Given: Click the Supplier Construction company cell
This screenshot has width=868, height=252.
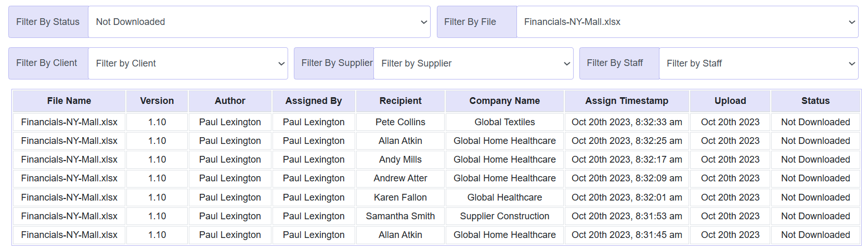Looking at the screenshot, I should (504, 216).
